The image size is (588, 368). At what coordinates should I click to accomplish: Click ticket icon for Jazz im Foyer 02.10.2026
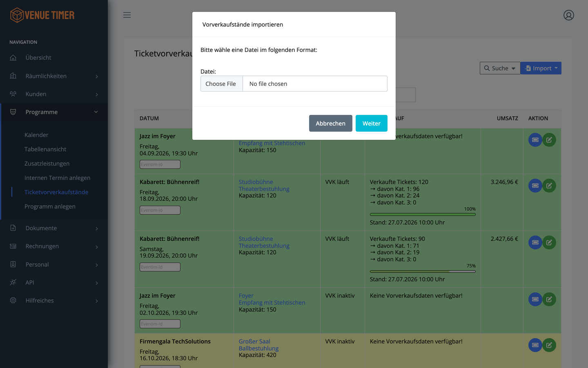coord(535,299)
